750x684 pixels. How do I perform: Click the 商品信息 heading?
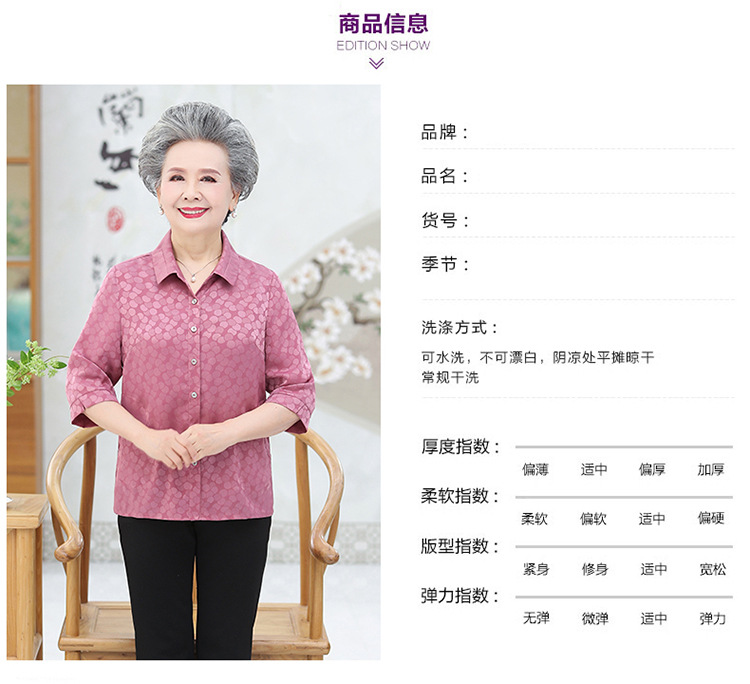point(383,24)
